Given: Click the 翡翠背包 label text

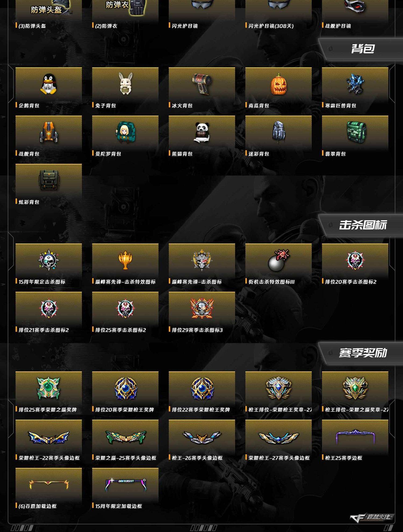Looking at the screenshot, I should tap(335, 154).
